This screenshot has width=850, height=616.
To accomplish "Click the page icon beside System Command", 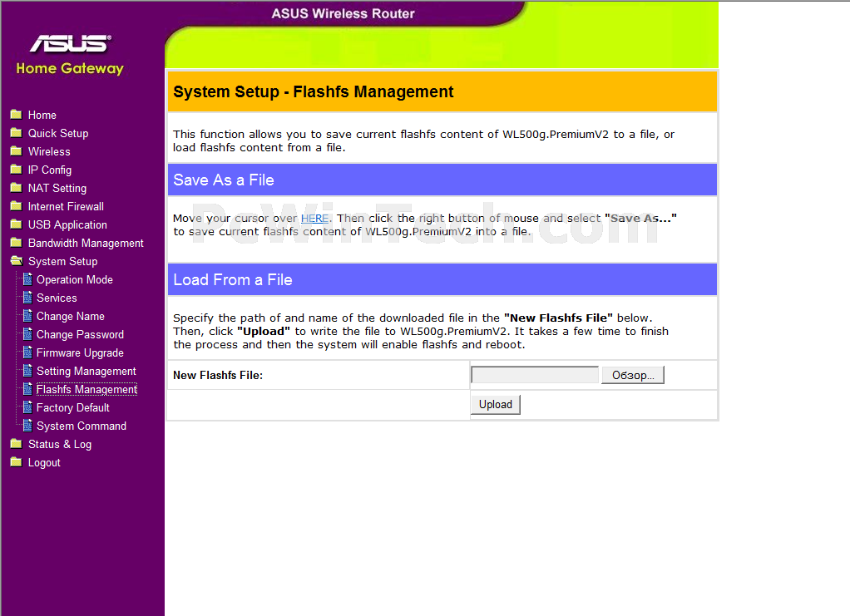I will 27,426.
